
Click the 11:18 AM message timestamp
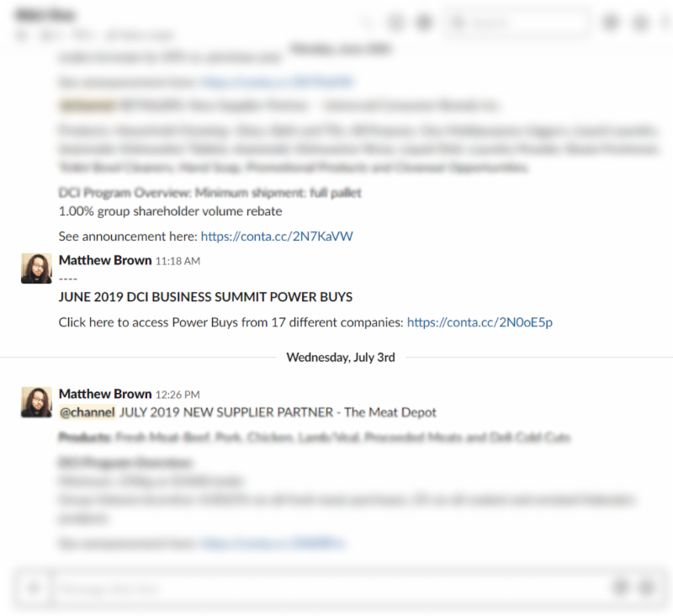(178, 262)
